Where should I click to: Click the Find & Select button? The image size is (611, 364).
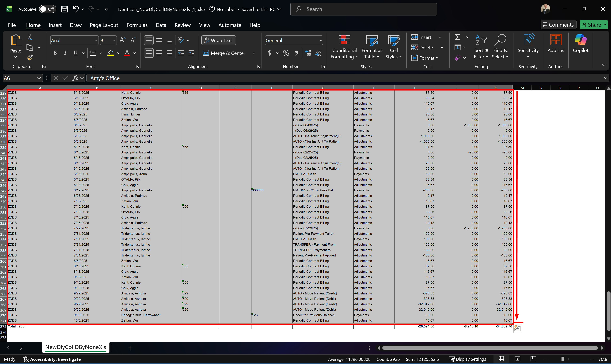(x=500, y=47)
